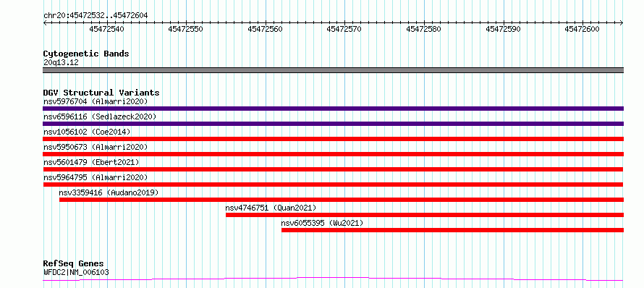Click label nsv4746751 (Quan2021)
The height and width of the screenshot is (288, 644).
pos(271,208)
